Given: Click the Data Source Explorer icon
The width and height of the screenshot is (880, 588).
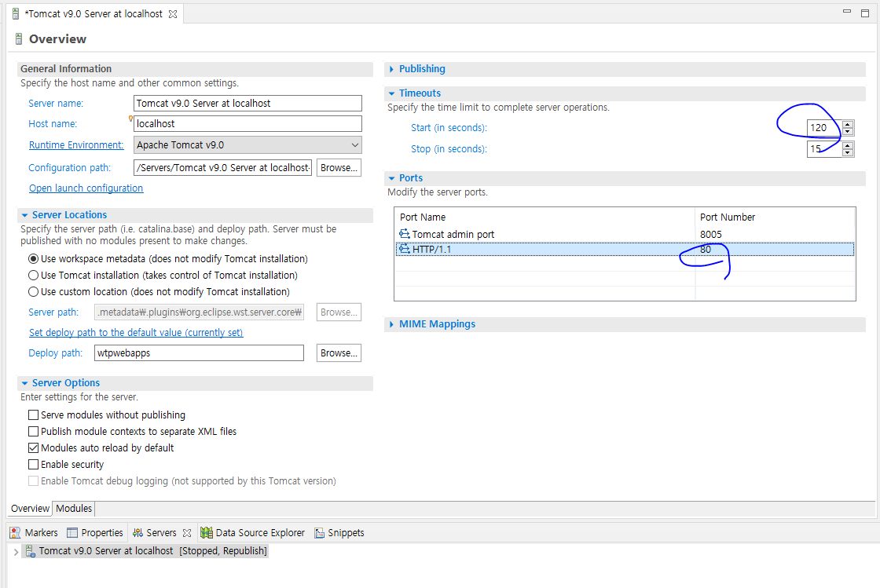Looking at the screenshot, I should click(x=207, y=532).
